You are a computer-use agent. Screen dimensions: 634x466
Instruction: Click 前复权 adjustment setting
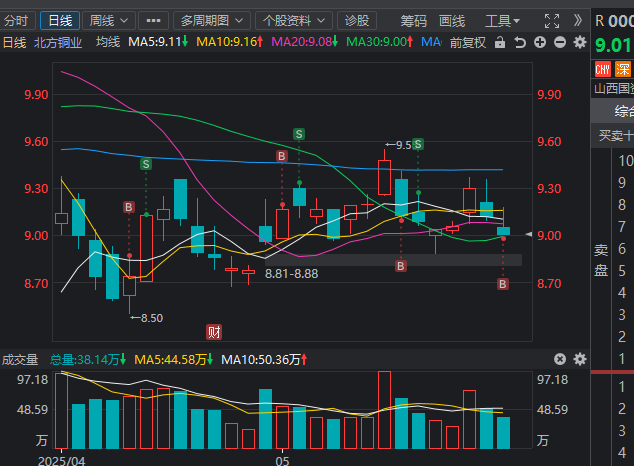[467, 41]
